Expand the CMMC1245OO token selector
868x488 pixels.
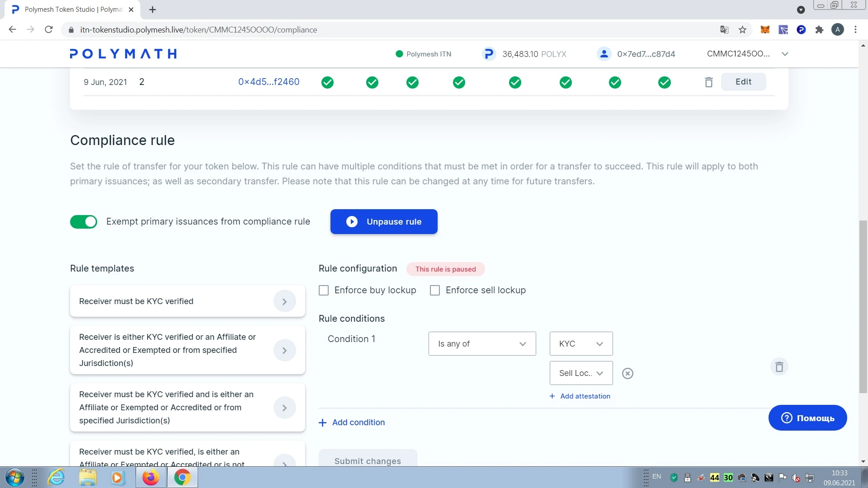[x=747, y=54]
